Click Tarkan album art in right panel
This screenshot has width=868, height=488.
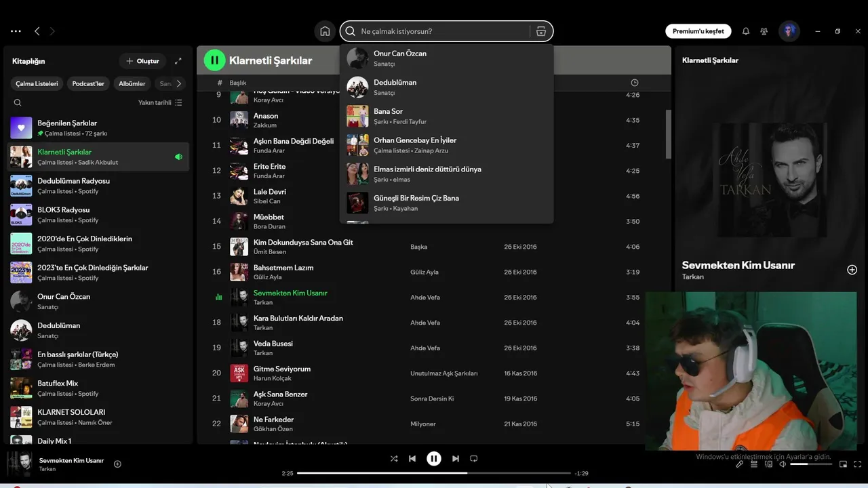click(769, 180)
